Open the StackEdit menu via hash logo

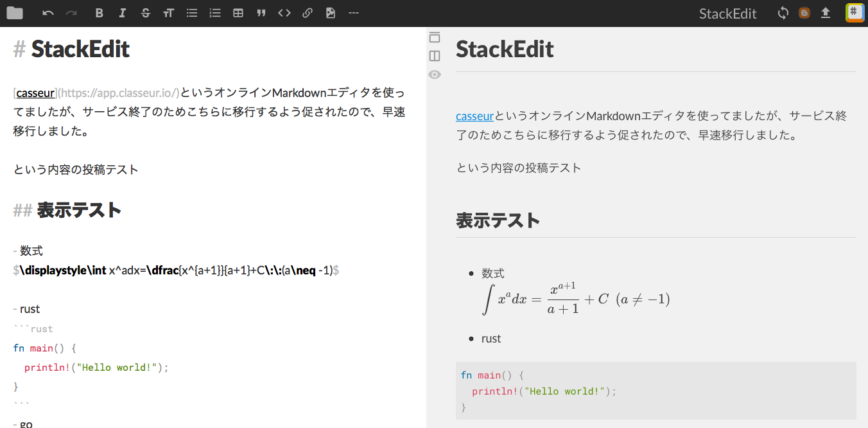click(855, 12)
